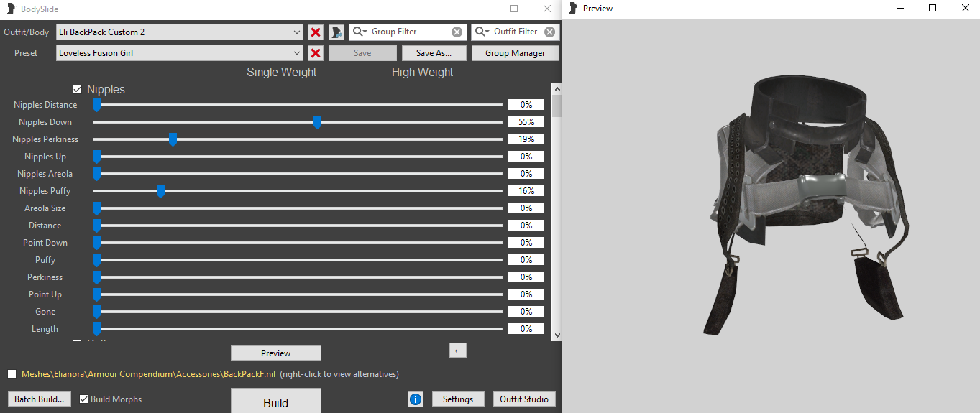Check the BackPackF.nif output file checkbox
980x413 pixels.
(12, 374)
